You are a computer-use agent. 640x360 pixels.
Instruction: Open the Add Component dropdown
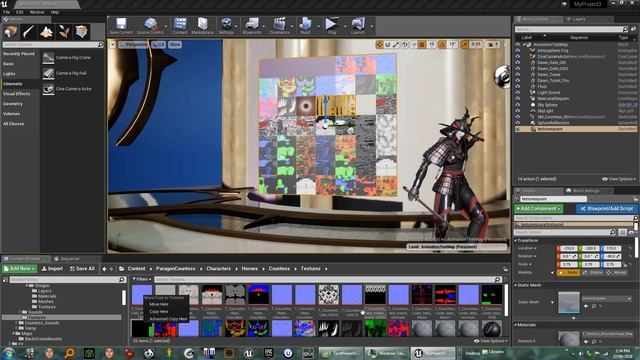(x=538, y=209)
